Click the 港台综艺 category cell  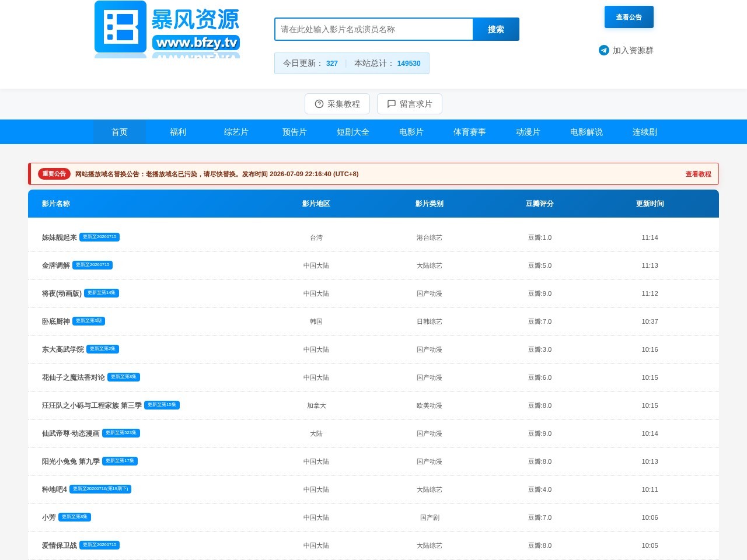tap(430, 237)
